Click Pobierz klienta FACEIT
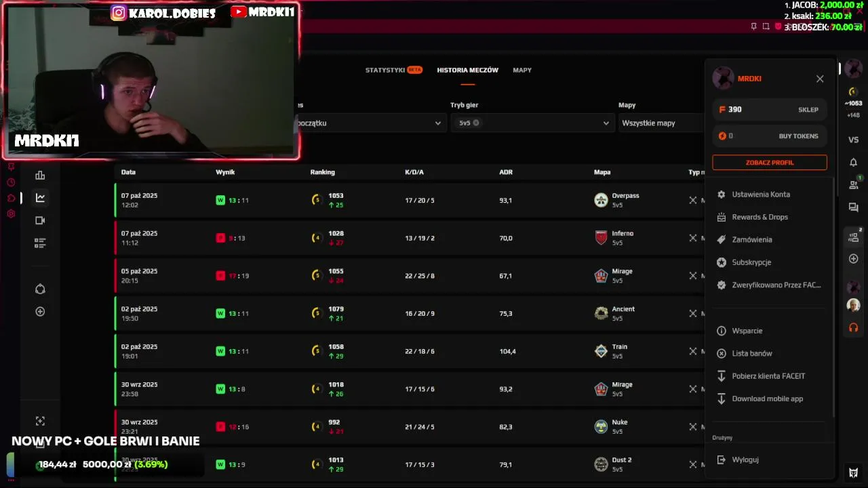This screenshot has height=488, width=868. point(770,375)
